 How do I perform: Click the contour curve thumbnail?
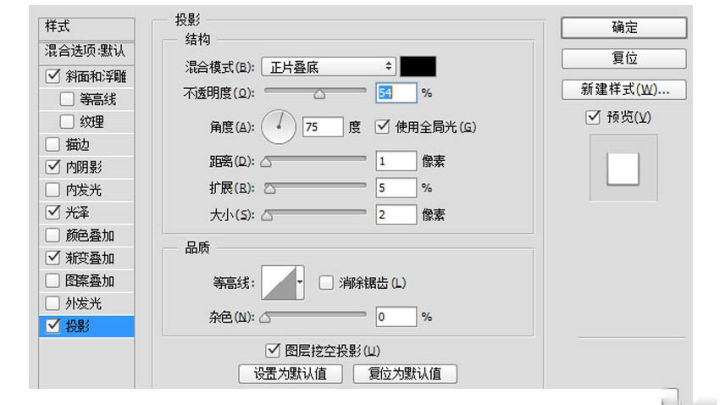279,284
